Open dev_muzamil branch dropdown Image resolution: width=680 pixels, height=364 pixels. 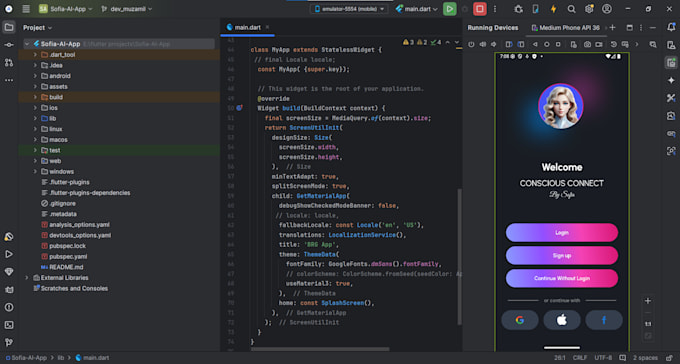tap(127, 9)
